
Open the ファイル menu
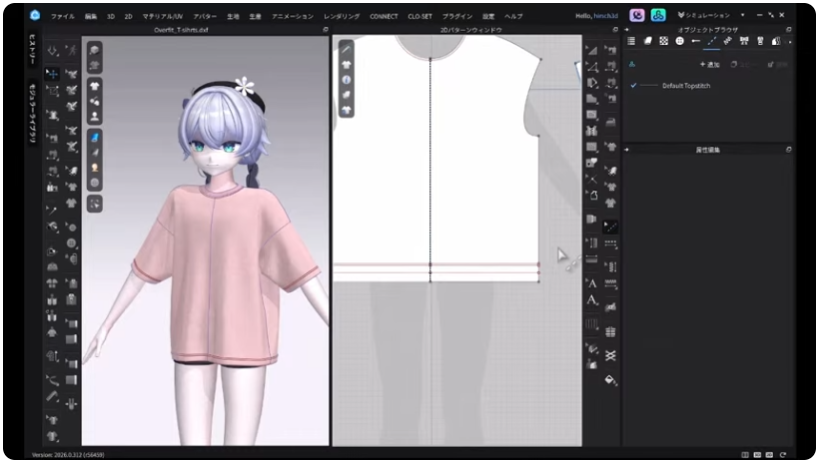63,17
